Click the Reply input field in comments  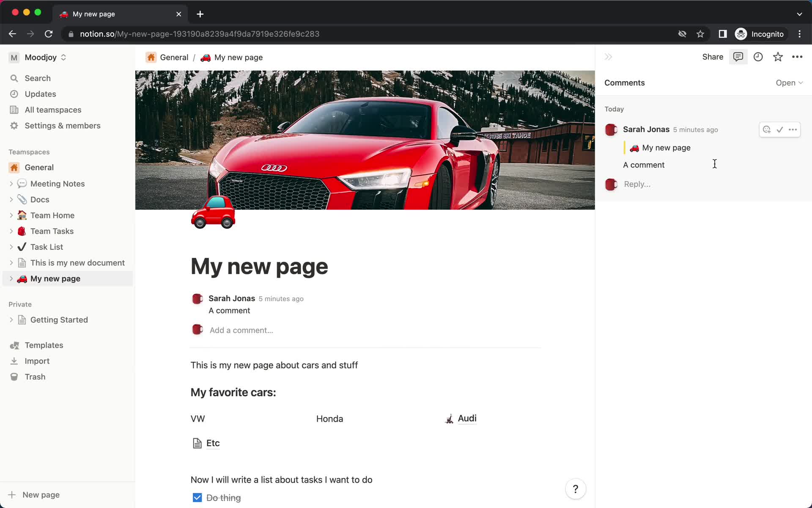[637, 184]
